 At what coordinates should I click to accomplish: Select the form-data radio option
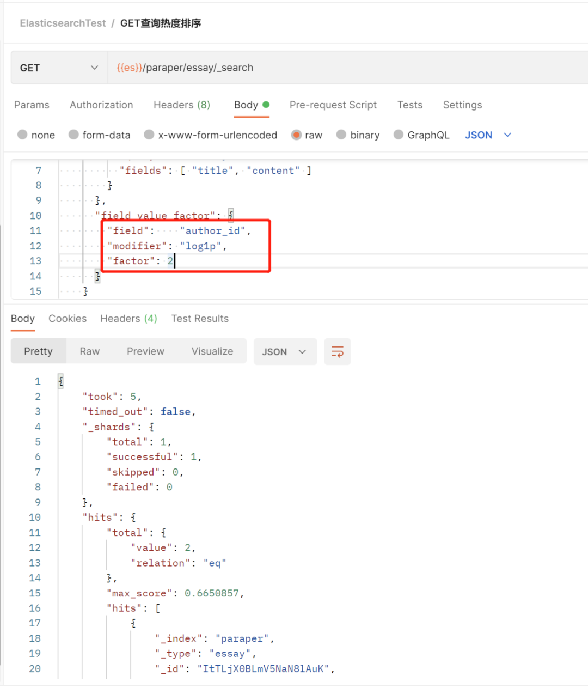coord(73,135)
